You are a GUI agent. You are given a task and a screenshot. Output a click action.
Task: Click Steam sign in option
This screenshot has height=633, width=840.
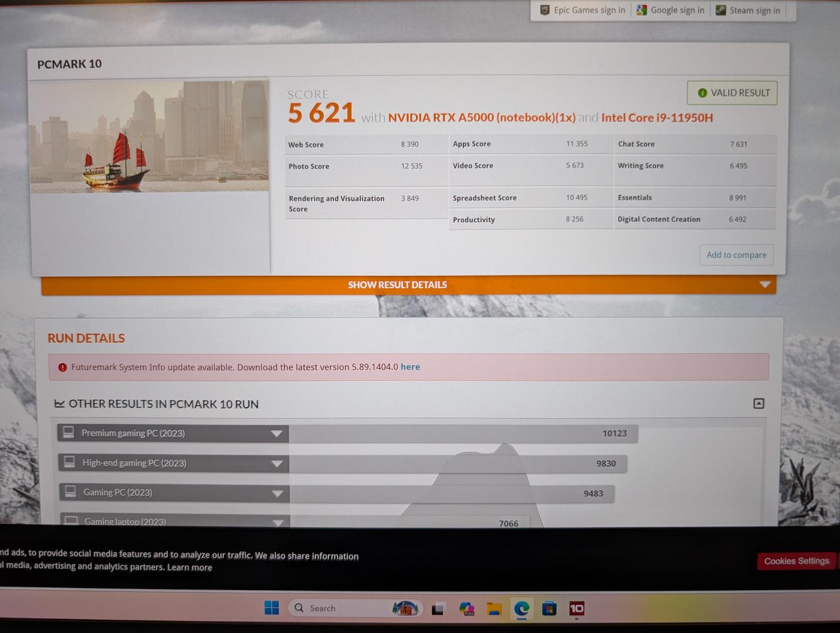tap(748, 11)
